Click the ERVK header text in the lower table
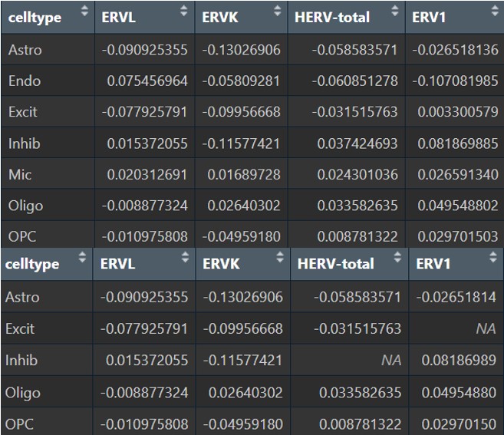504x435 pixels. click(x=221, y=264)
